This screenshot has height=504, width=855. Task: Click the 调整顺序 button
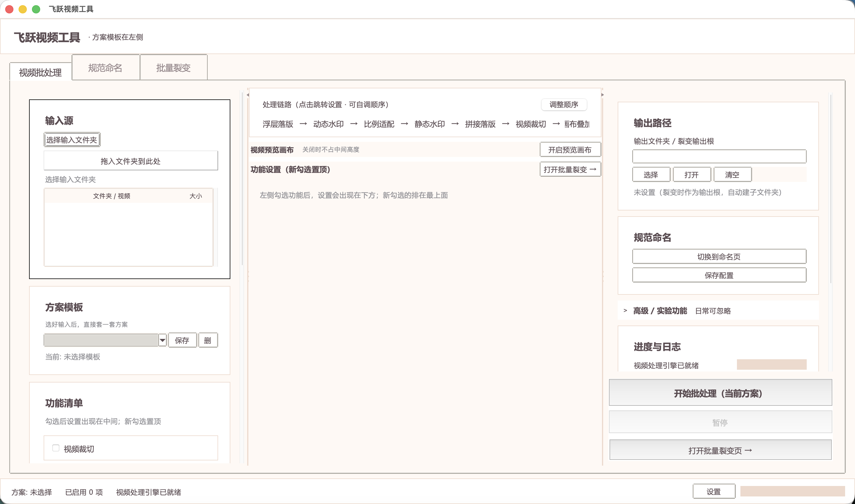(x=564, y=104)
